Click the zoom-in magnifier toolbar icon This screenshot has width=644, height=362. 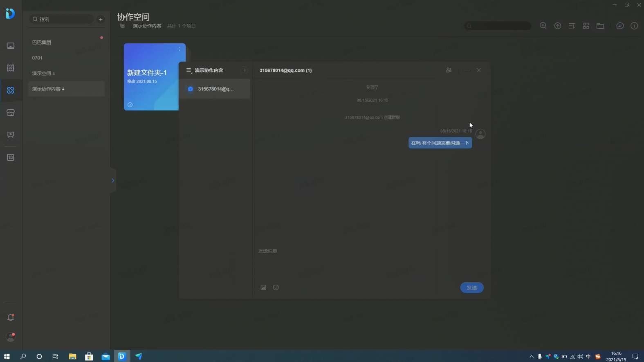(x=543, y=26)
